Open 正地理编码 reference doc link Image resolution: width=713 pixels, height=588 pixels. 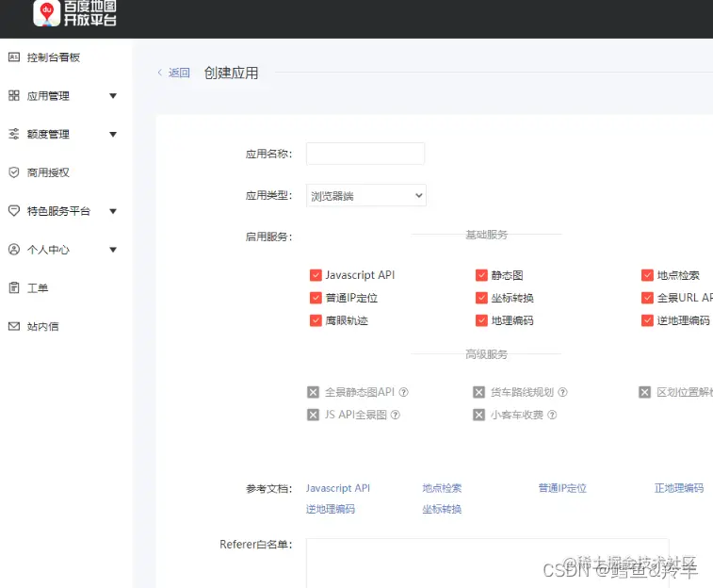(x=679, y=488)
